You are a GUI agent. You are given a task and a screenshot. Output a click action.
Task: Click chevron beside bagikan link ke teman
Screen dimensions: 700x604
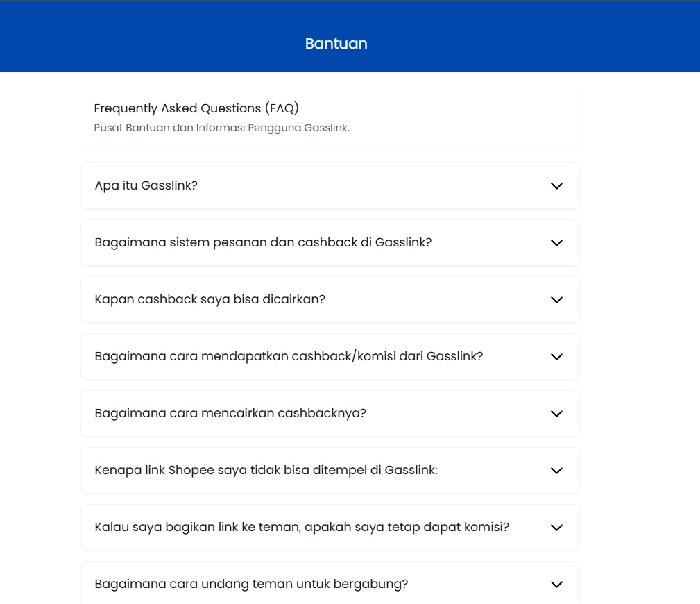pos(556,528)
